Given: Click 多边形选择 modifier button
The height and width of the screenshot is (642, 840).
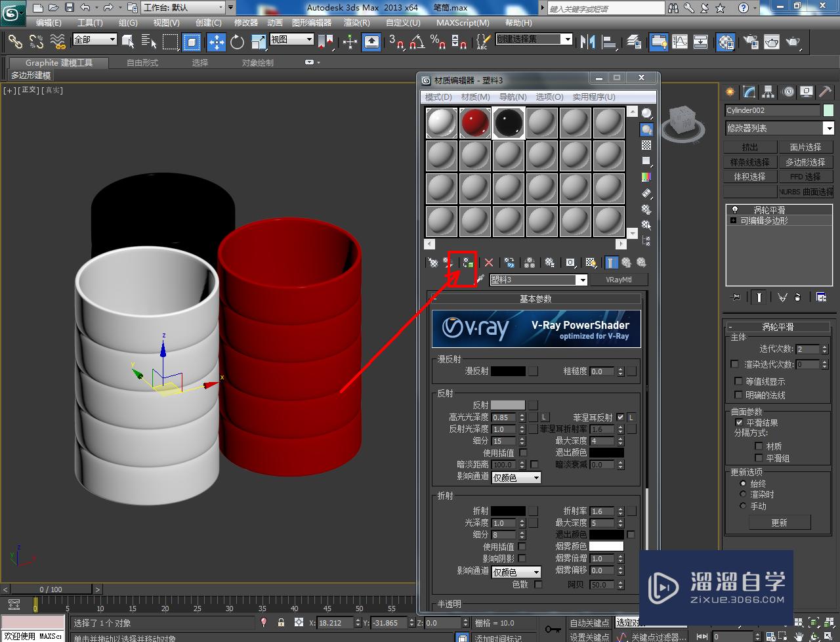Looking at the screenshot, I should coord(805,162).
